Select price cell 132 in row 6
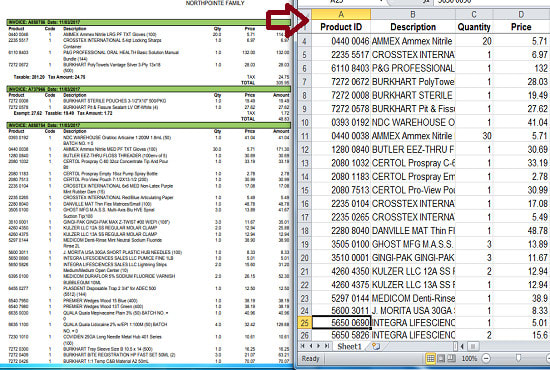The image size is (550, 370). click(521, 68)
